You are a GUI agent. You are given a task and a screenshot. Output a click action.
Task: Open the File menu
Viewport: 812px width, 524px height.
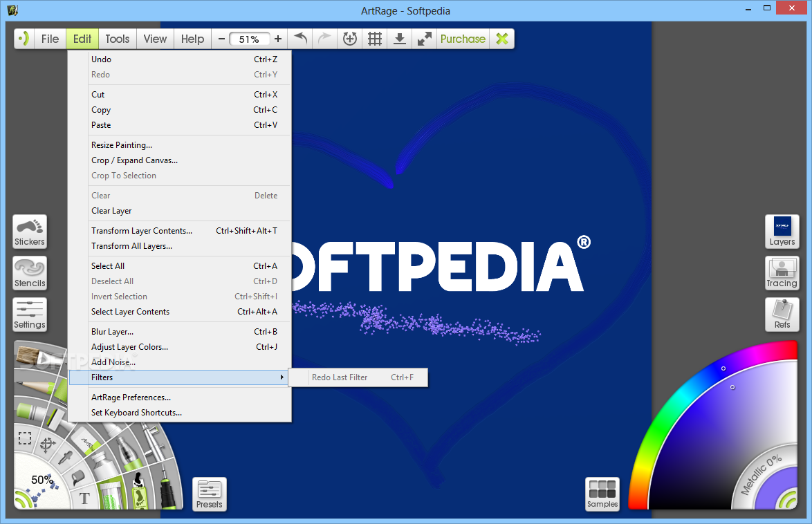[x=50, y=39]
